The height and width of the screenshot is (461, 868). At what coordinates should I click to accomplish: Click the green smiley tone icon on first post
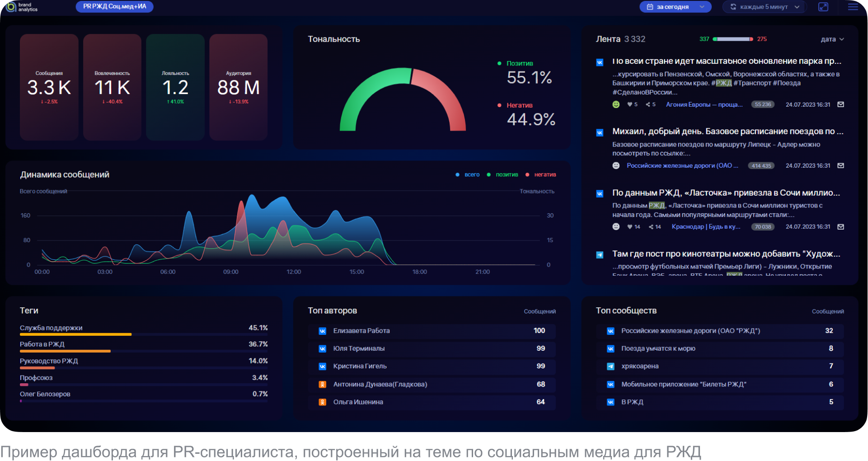(x=616, y=104)
